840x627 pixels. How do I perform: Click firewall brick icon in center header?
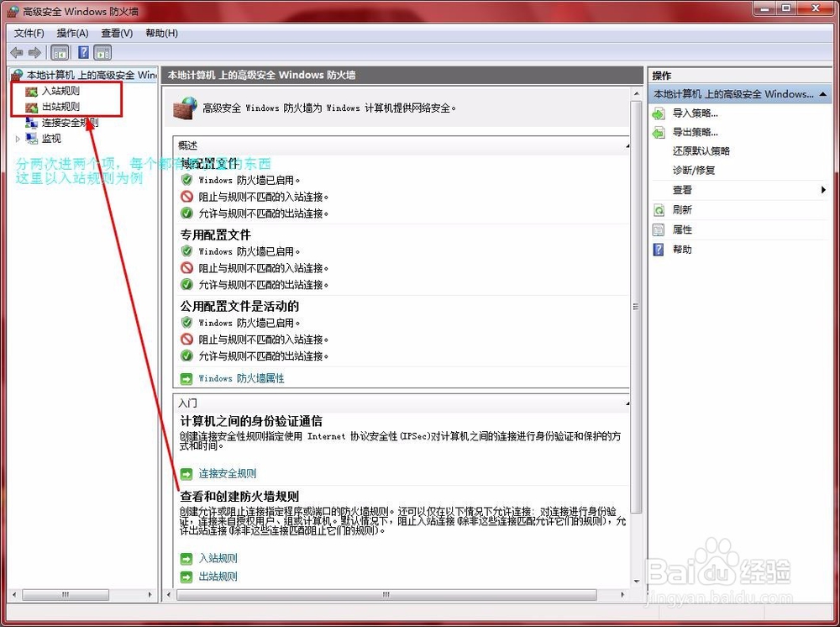click(x=186, y=108)
